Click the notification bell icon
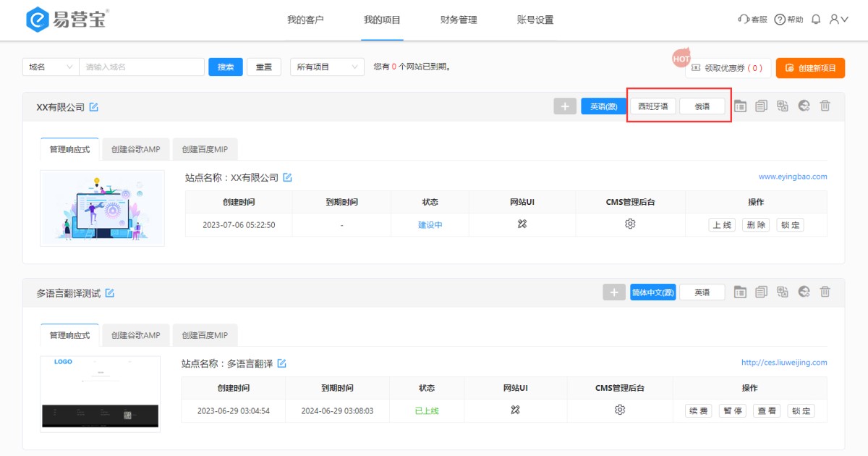The width and height of the screenshot is (868, 456). pos(816,20)
